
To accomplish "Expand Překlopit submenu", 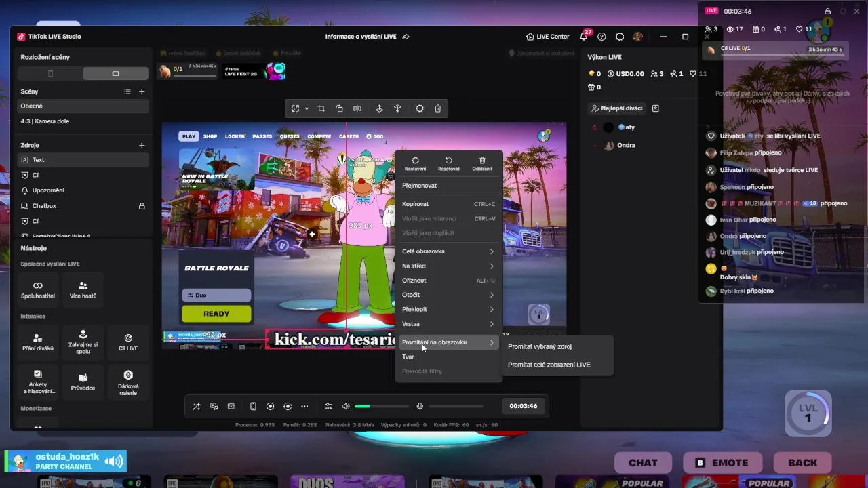I will point(449,309).
